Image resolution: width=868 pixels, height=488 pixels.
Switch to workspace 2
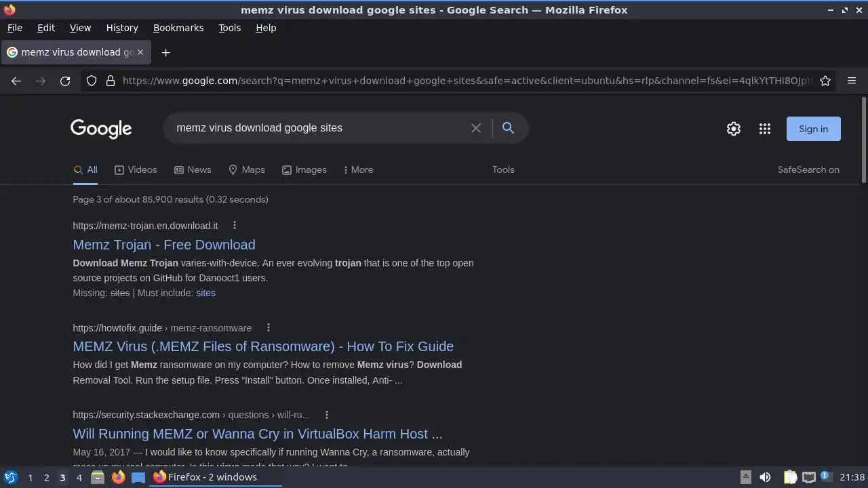[x=46, y=477]
